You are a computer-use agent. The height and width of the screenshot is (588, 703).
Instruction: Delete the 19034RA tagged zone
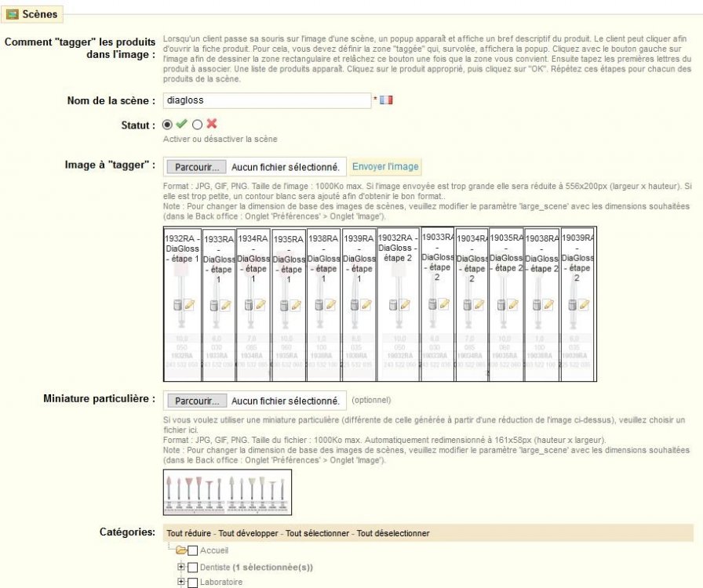pyautogui.click(x=467, y=305)
